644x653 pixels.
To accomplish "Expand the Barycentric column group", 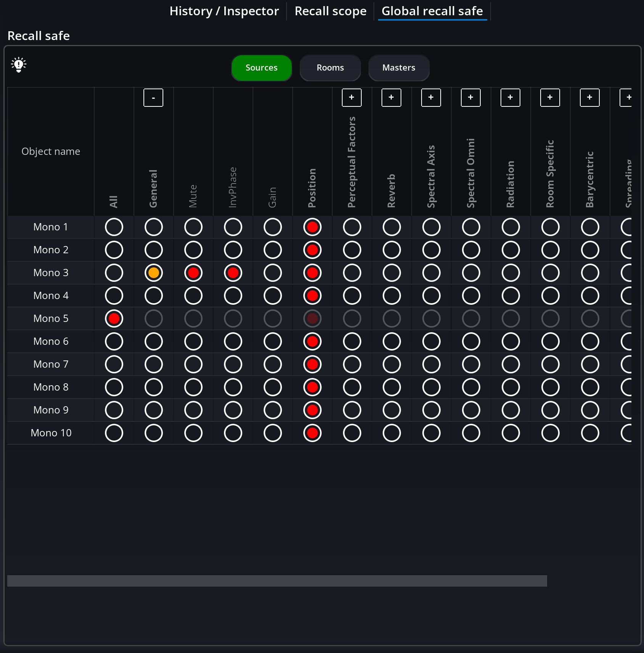I will point(590,98).
